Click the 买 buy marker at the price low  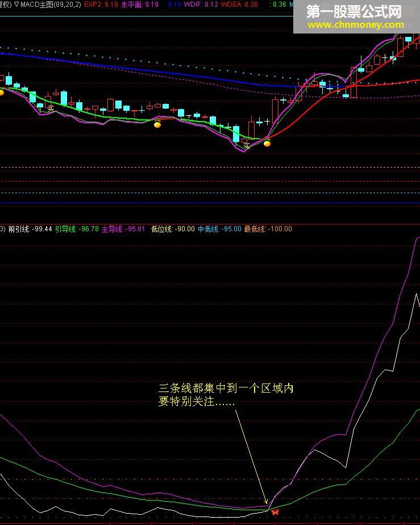pyautogui.click(x=247, y=146)
